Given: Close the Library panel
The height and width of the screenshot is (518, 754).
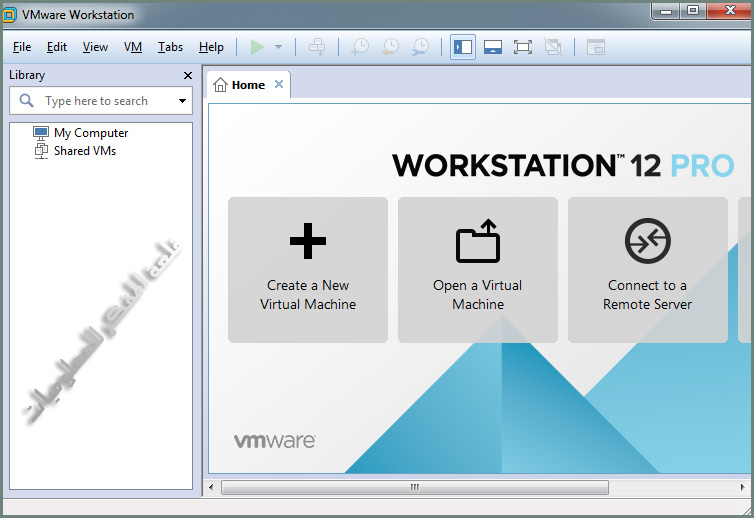Looking at the screenshot, I should pyautogui.click(x=188, y=76).
